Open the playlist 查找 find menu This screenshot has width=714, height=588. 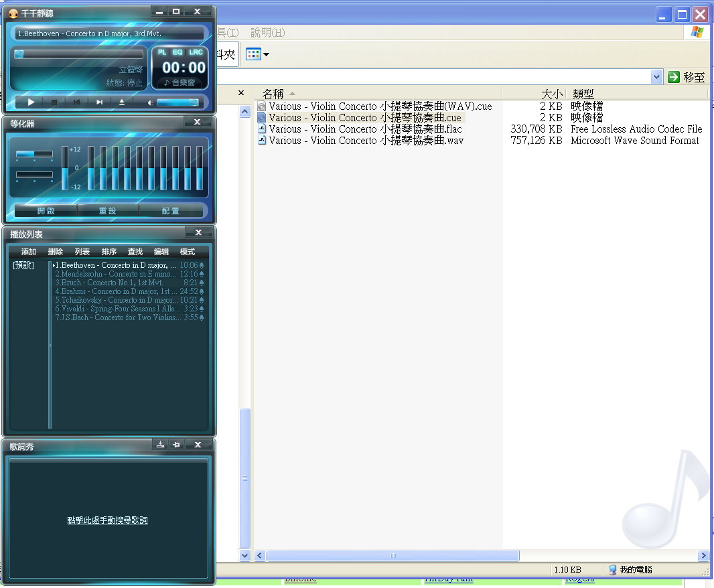135,252
